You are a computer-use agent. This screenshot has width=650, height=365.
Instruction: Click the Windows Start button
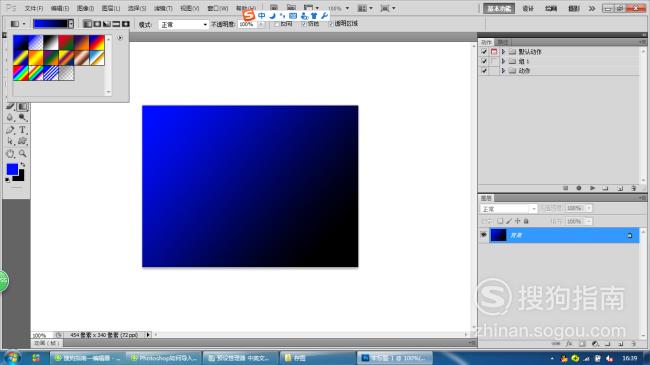(x=12, y=358)
